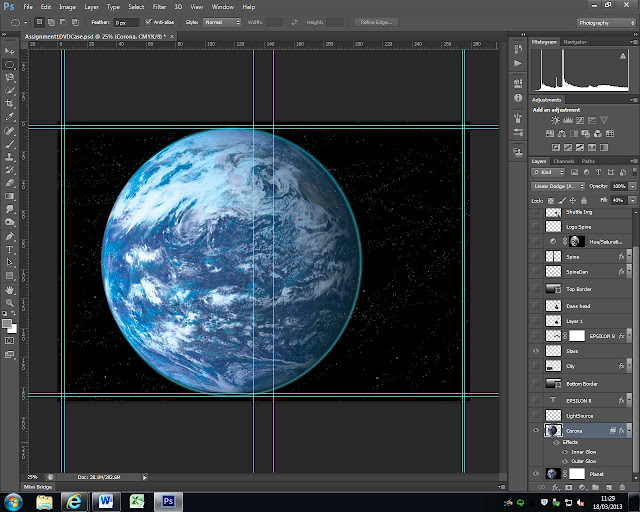Open the Style dropdown in options bar
640x512 pixels.
coord(220,21)
